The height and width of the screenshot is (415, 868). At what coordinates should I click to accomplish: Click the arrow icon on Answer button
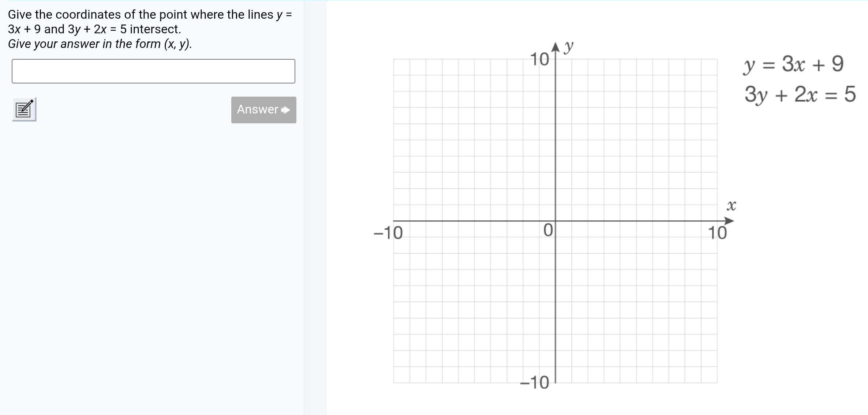pos(286,110)
